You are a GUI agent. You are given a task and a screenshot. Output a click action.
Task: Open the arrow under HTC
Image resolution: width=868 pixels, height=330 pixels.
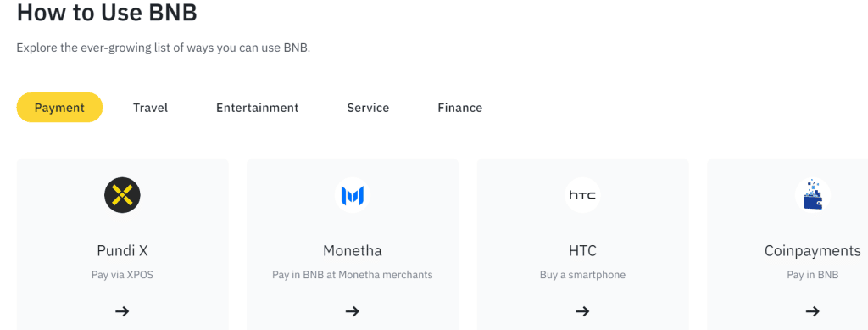click(x=582, y=311)
